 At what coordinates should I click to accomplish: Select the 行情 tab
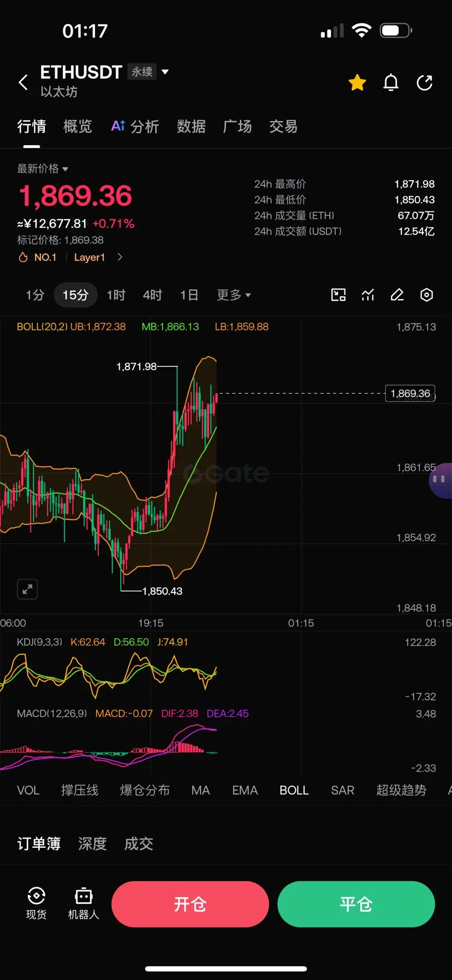coord(31,127)
